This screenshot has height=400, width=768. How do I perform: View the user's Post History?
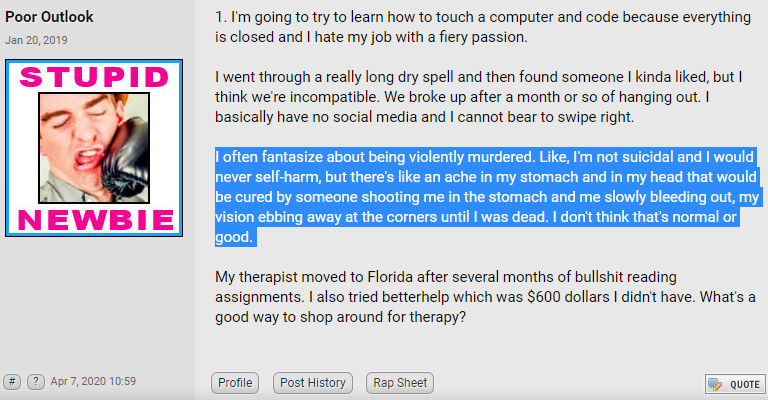(x=312, y=383)
